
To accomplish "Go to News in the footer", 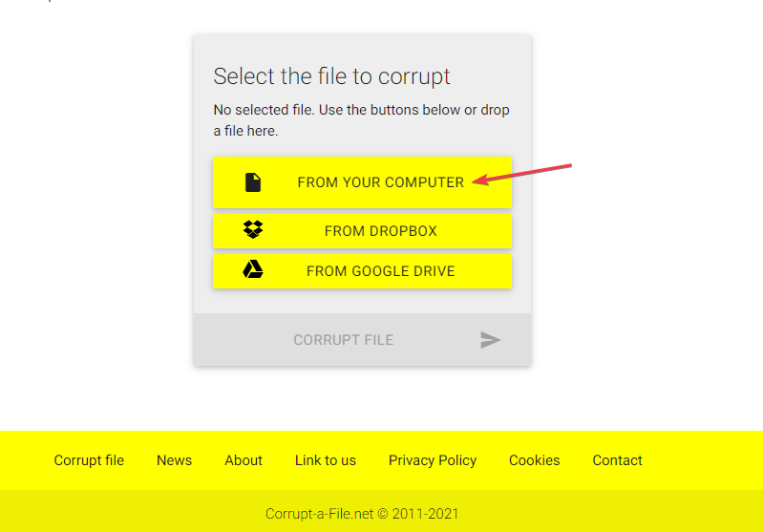I will (x=174, y=460).
